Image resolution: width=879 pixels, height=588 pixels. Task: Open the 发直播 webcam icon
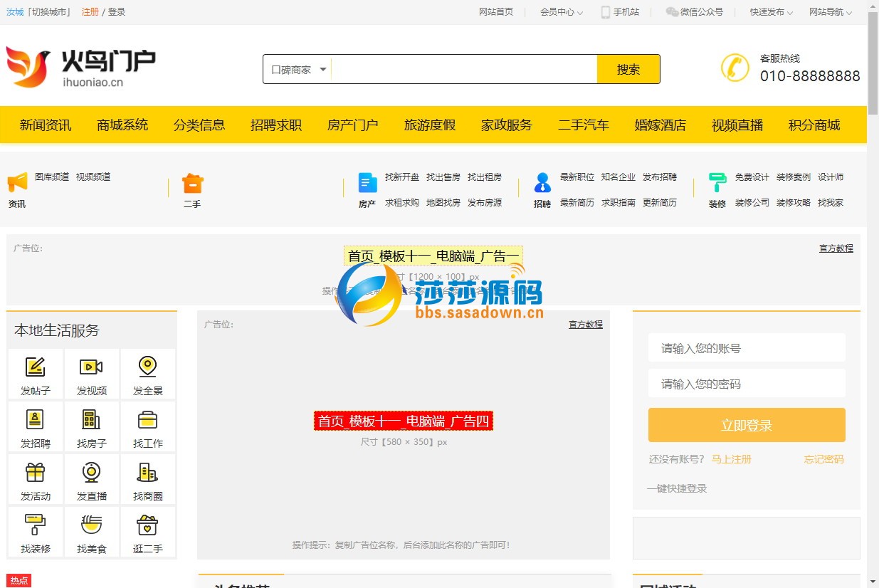pos(91,472)
